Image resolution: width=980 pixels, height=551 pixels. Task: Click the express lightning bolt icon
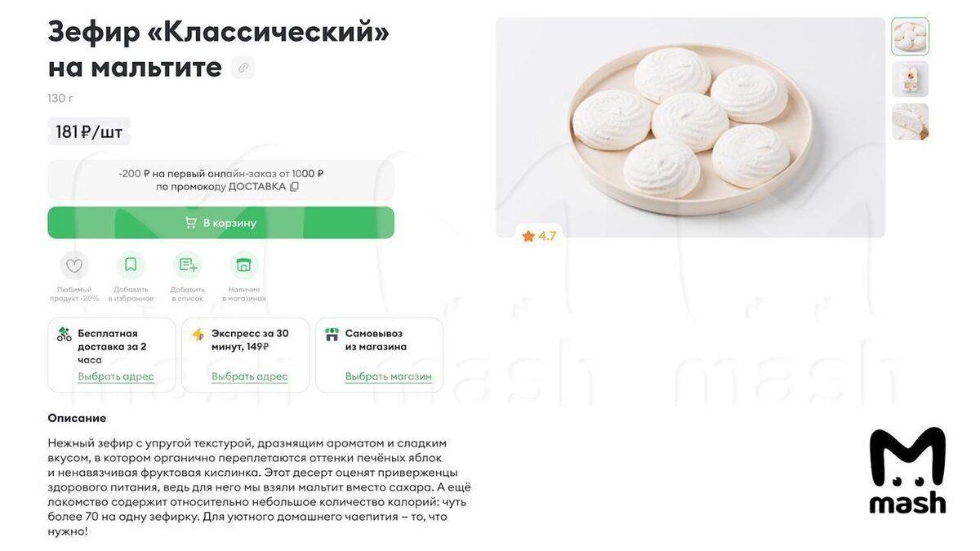(198, 334)
